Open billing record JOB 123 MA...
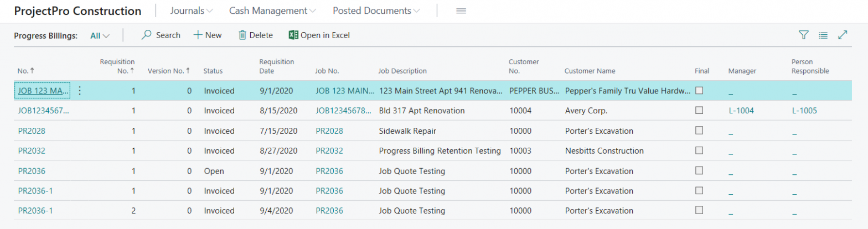868x229 pixels. click(42, 91)
